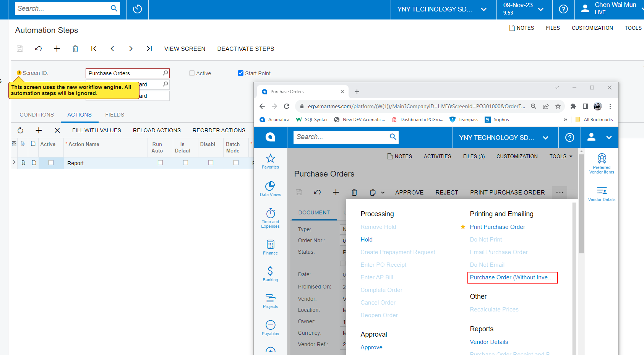
Task: Open Preferred Vendor Items side panel
Action: point(602,164)
